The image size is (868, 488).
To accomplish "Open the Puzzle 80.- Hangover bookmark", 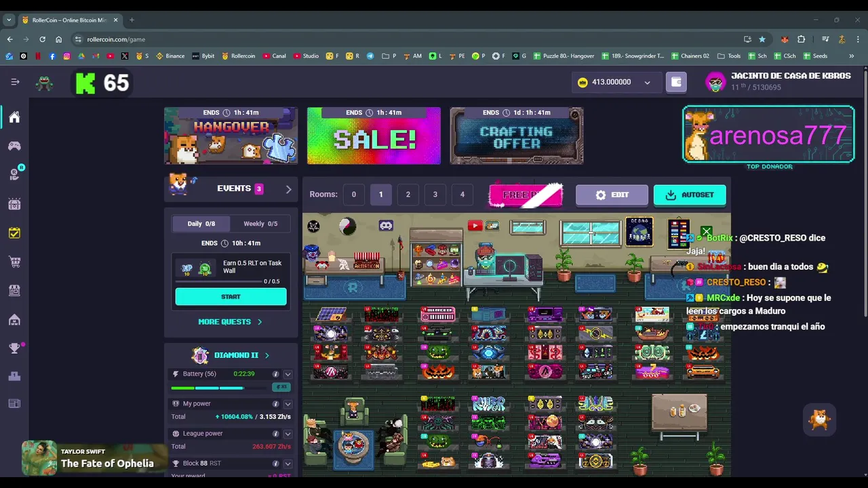I will 564,56.
